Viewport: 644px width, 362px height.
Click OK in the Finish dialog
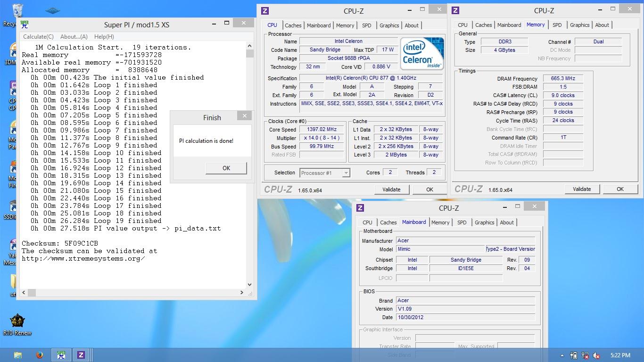tap(226, 168)
